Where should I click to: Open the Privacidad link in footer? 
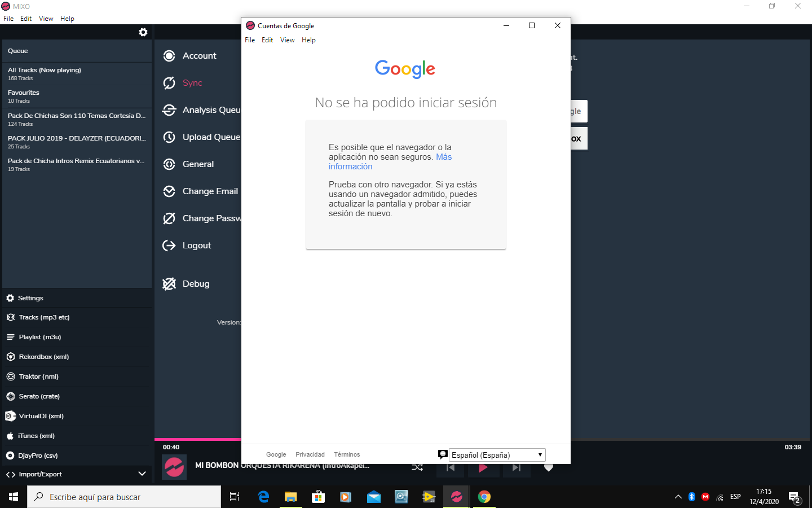coord(310,454)
